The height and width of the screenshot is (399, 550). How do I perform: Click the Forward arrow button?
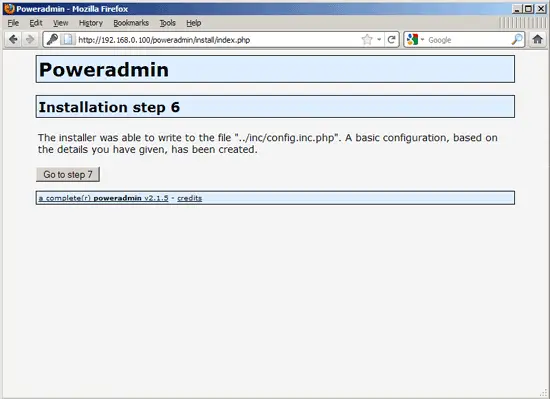coord(30,40)
